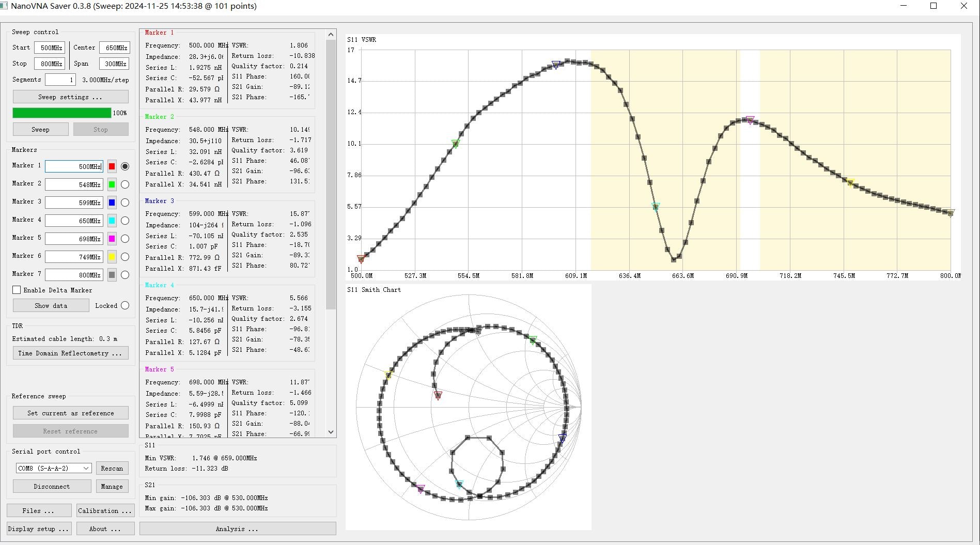Click the Reset reference button
The image size is (980, 545).
pos(70,431)
